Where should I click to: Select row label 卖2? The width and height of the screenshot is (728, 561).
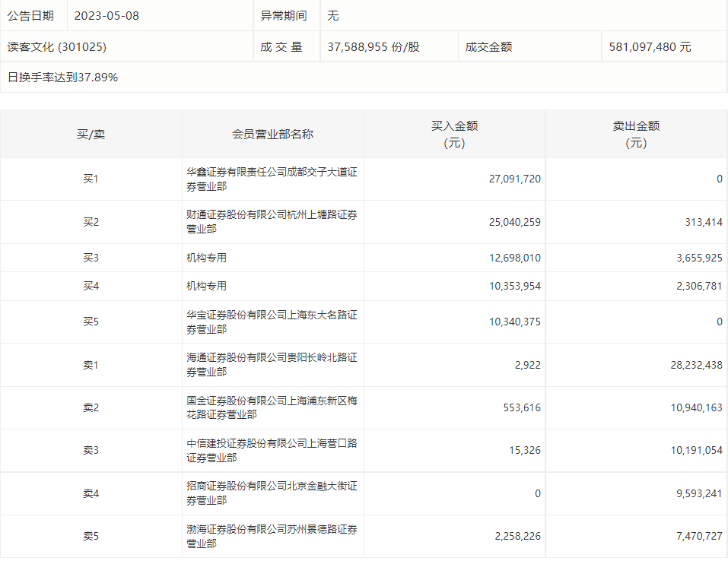tap(91, 408)
